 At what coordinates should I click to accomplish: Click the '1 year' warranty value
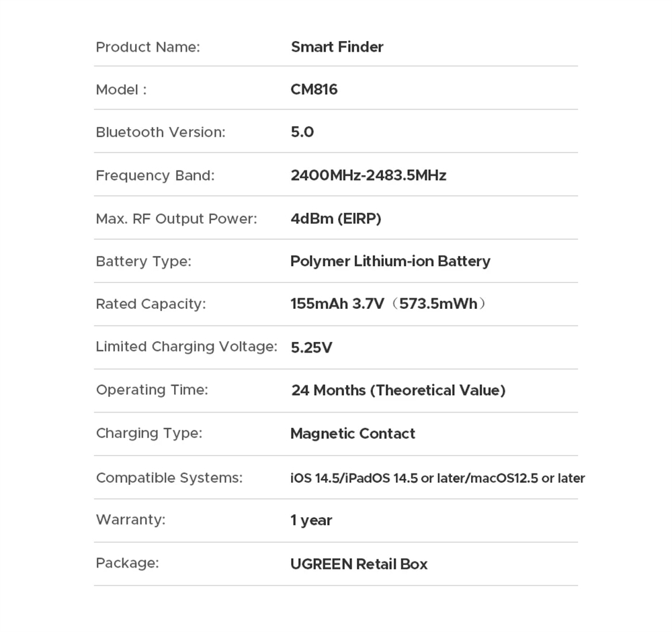(x=311, y=520)
